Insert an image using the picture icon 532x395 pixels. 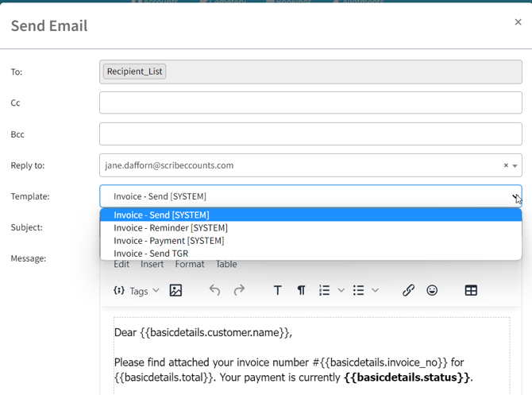tap(175, 290)
